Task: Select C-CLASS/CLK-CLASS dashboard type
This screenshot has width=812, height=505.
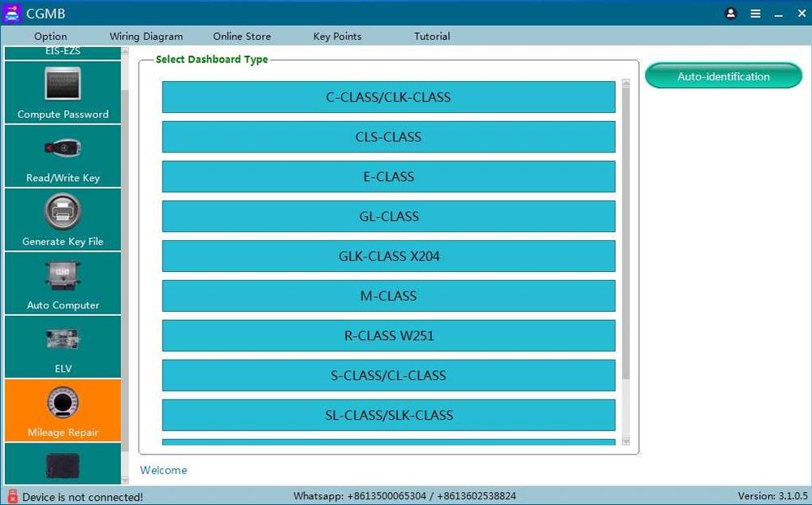Action: coord(388,97)
